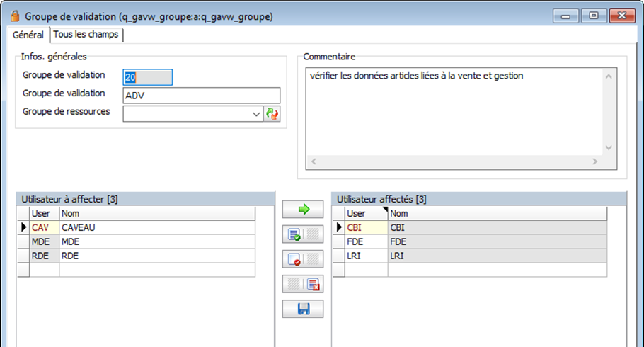
Task: Click the select-all list icon with green check
Action: (294, 234)
